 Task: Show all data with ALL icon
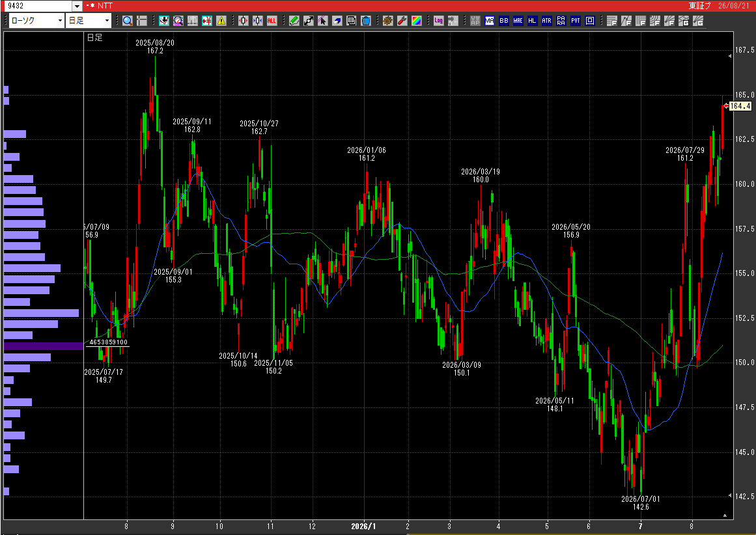click(272, 21)
